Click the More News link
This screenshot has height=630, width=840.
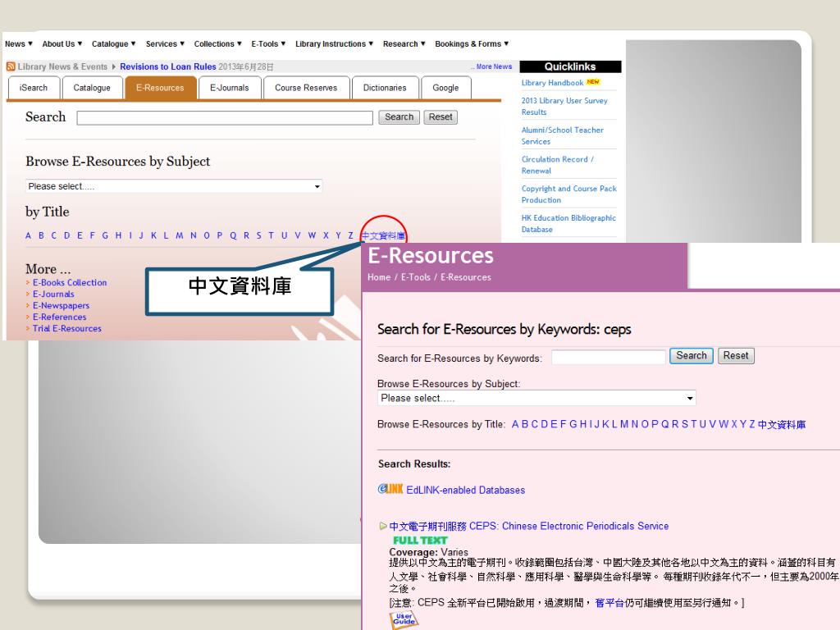click(x=493, y=66)
